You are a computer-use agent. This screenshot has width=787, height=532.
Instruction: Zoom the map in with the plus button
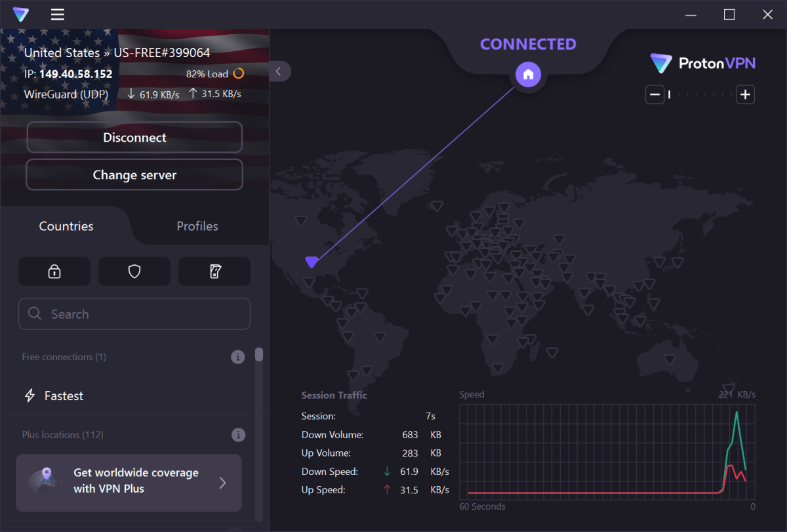745,94
